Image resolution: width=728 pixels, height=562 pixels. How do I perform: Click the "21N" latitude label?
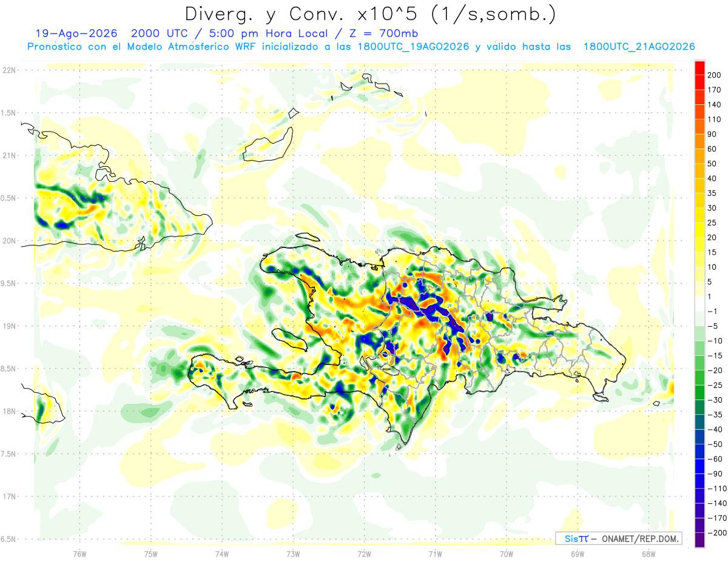point(8,155)
